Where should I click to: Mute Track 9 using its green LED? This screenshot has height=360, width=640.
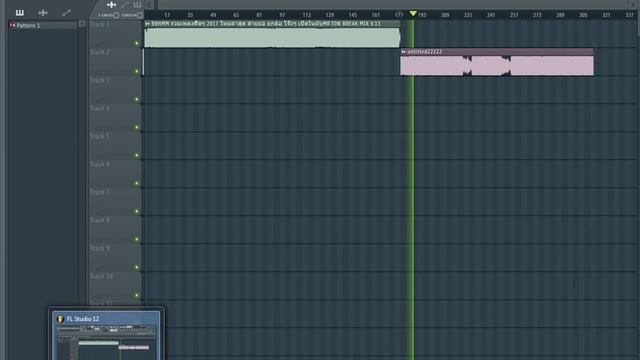[x=137, y=267]
